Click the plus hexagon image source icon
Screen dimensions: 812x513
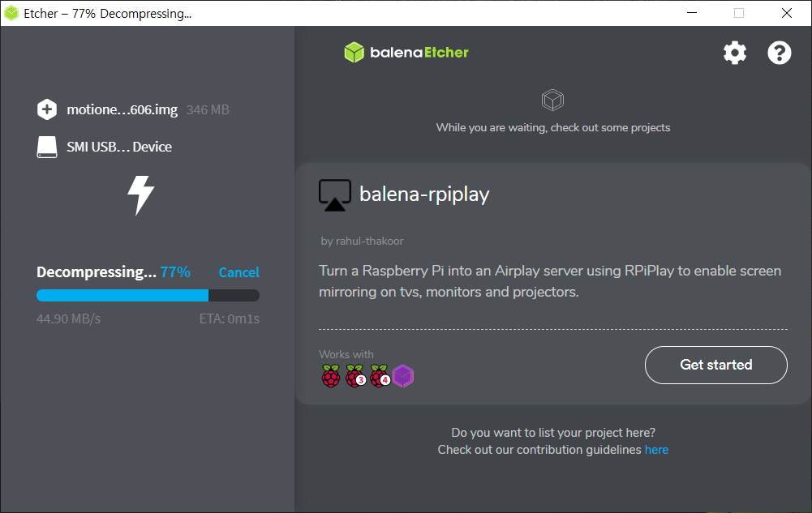(47, 109)
